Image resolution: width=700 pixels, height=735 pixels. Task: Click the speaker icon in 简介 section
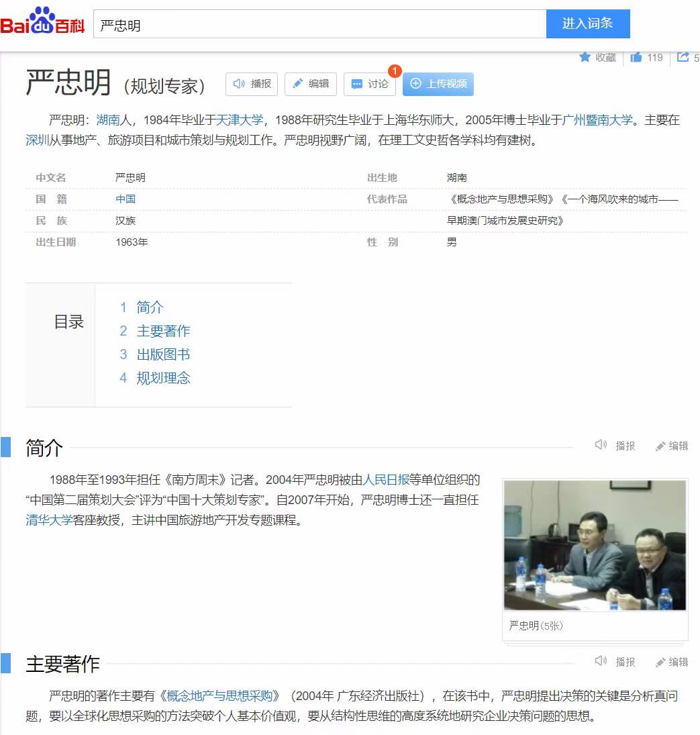(601, 445)
